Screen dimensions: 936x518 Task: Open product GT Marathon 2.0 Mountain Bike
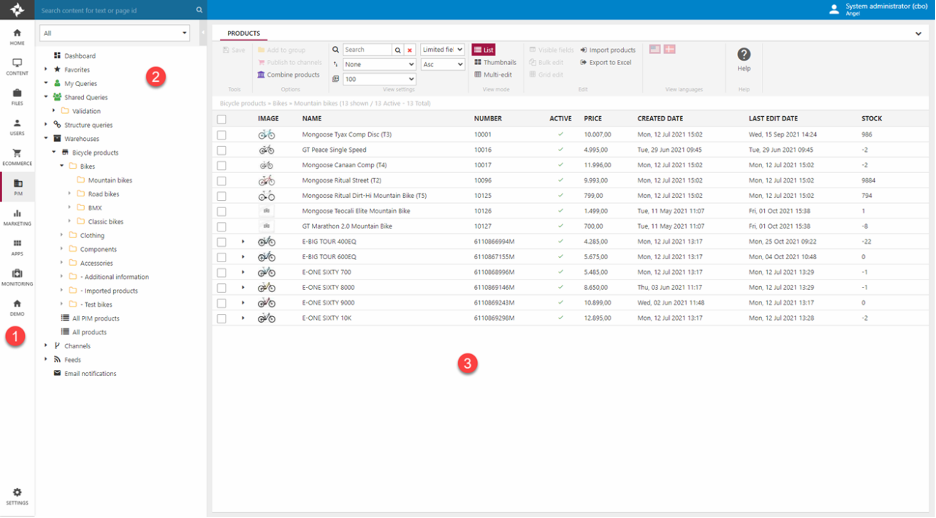(x=347, y=226)
